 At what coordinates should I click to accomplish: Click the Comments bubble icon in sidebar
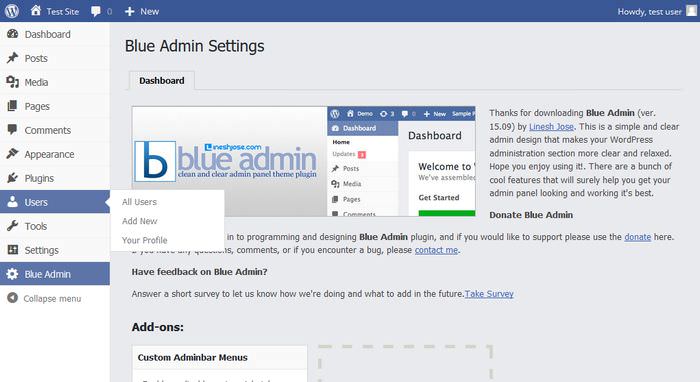click(x=12, y=130)
